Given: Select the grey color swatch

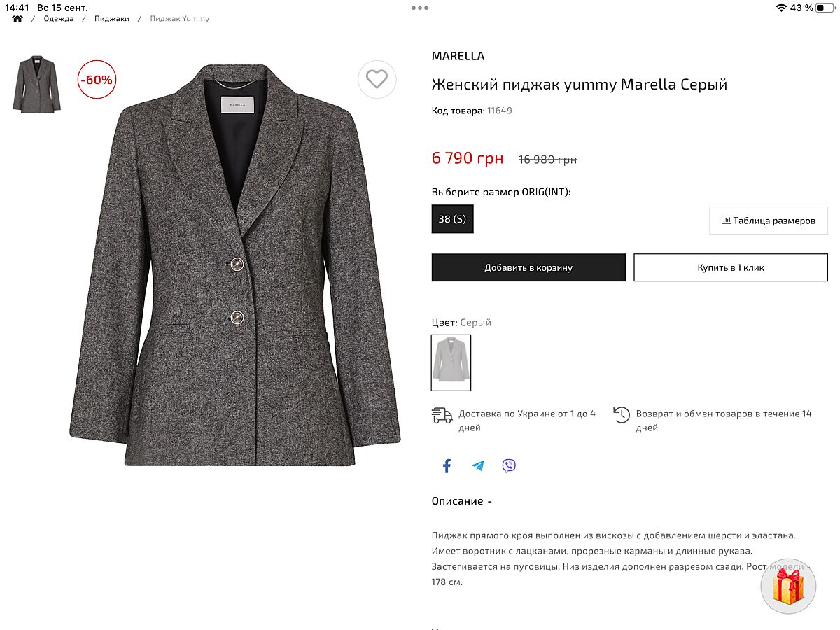Looking at the screenshot, I should 451,363.
